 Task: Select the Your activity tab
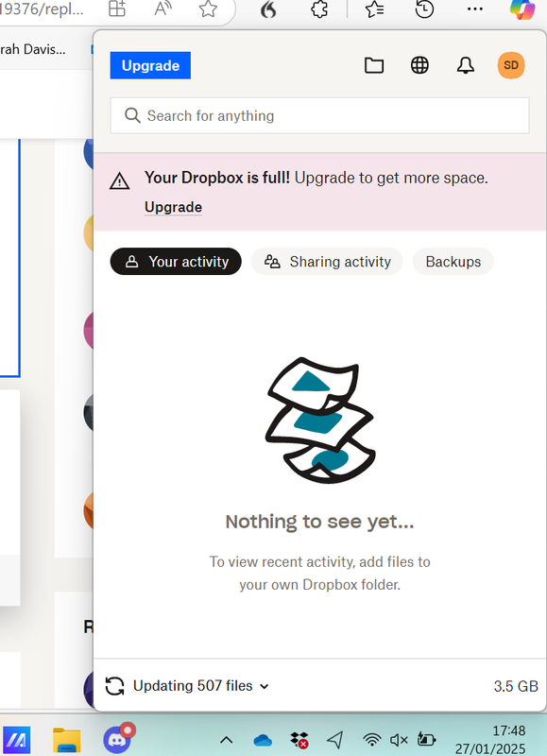click(x=176, y=262)
